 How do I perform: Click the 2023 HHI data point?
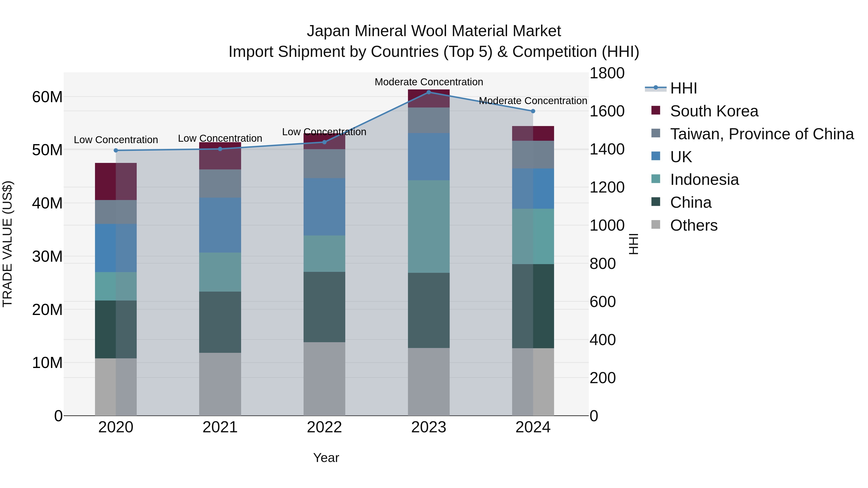tap(429, 92)
